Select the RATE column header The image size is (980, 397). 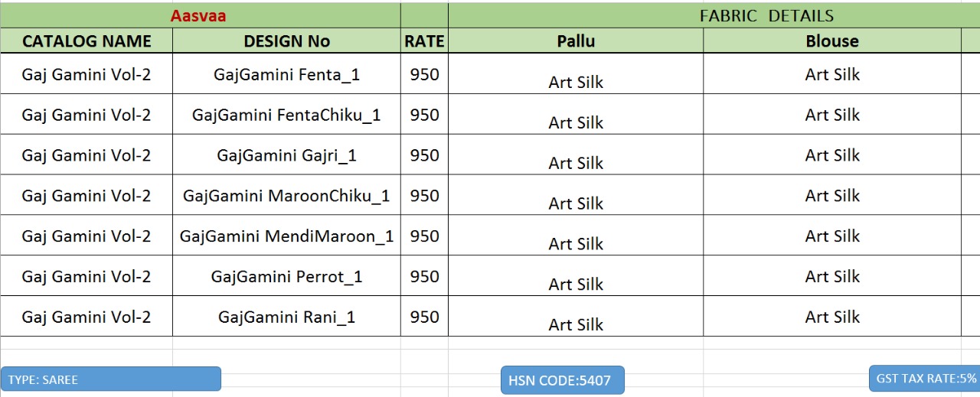point(424,41)
